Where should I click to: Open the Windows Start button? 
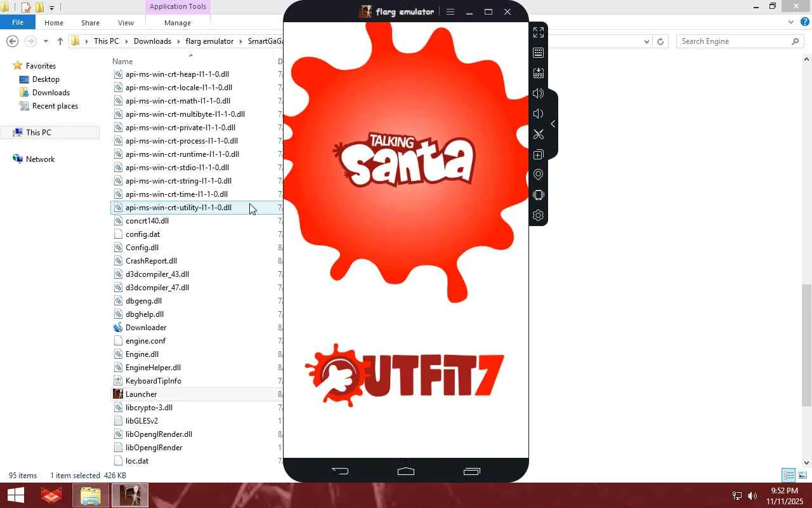(x=15, y=495)
